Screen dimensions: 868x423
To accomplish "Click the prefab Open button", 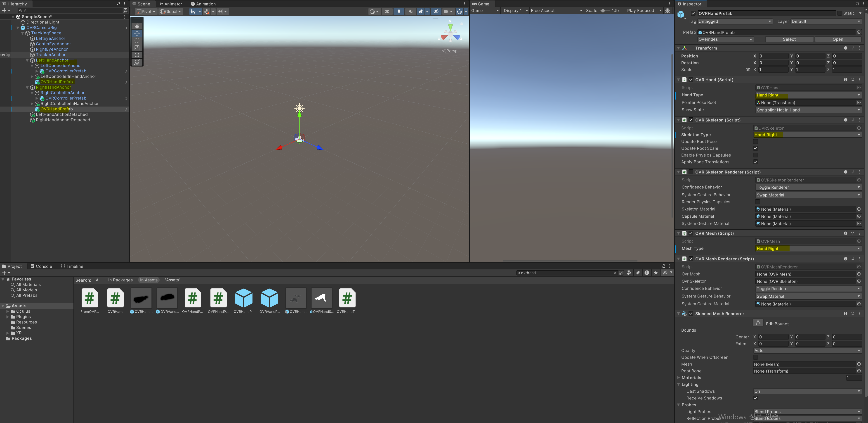I will (838, 39).
